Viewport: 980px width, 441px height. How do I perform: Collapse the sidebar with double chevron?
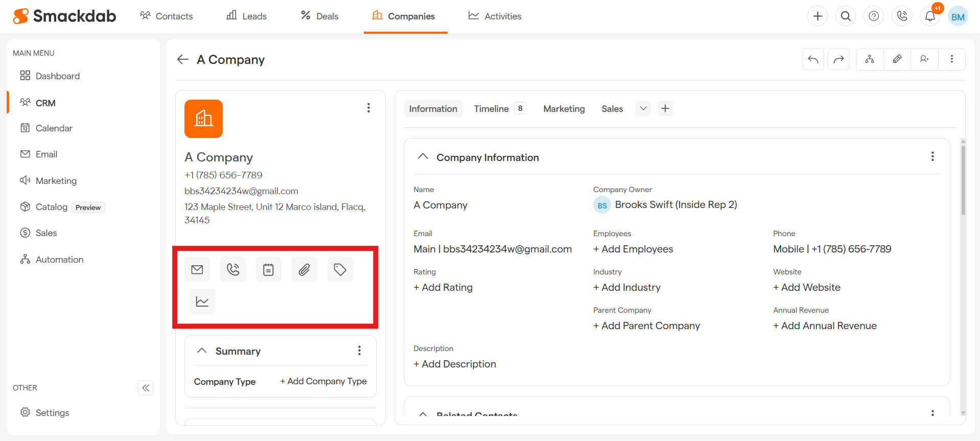point(146,388)
